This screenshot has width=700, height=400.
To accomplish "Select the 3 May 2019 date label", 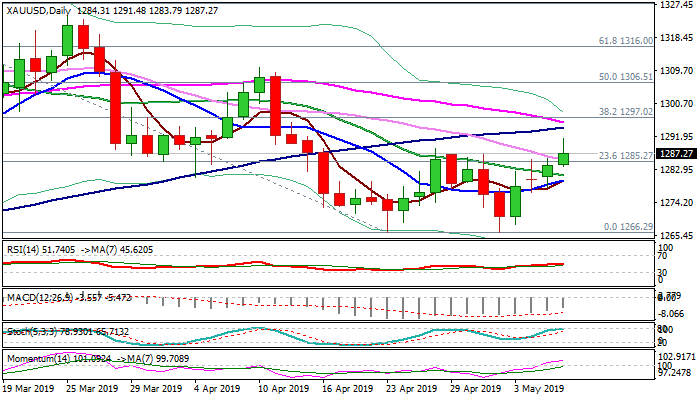I will [x=538, y=389].
